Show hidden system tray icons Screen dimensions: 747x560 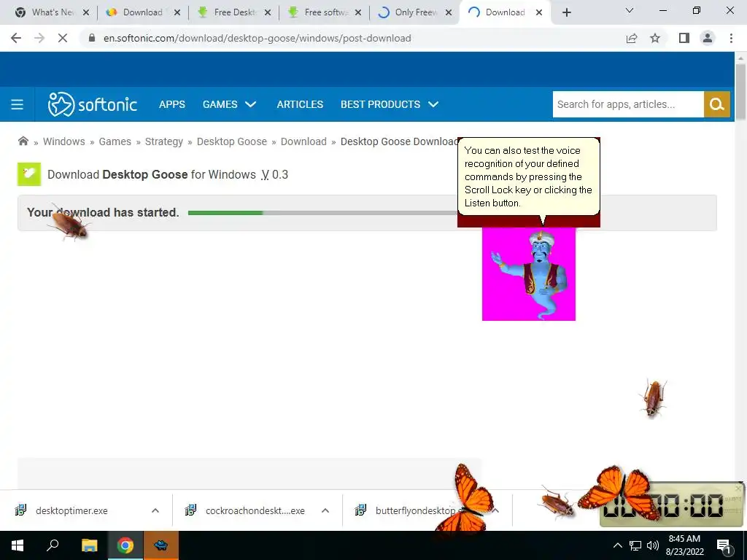pos(617,545)
